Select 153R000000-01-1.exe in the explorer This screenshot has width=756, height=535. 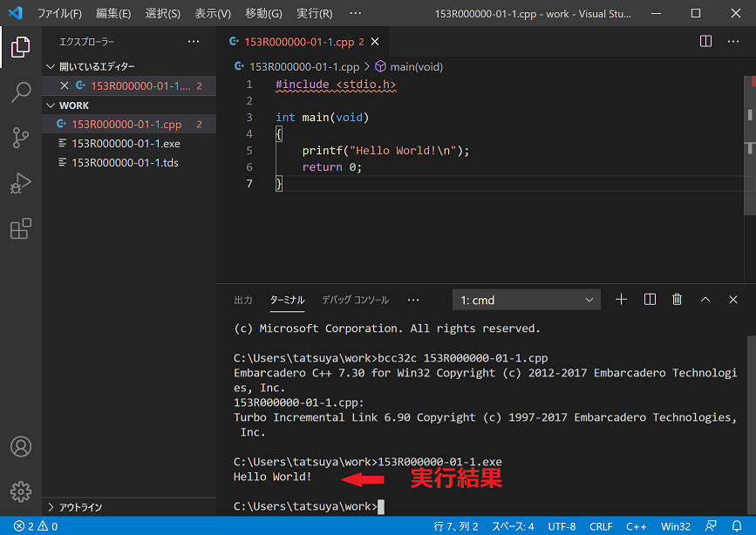click(126, 144)
